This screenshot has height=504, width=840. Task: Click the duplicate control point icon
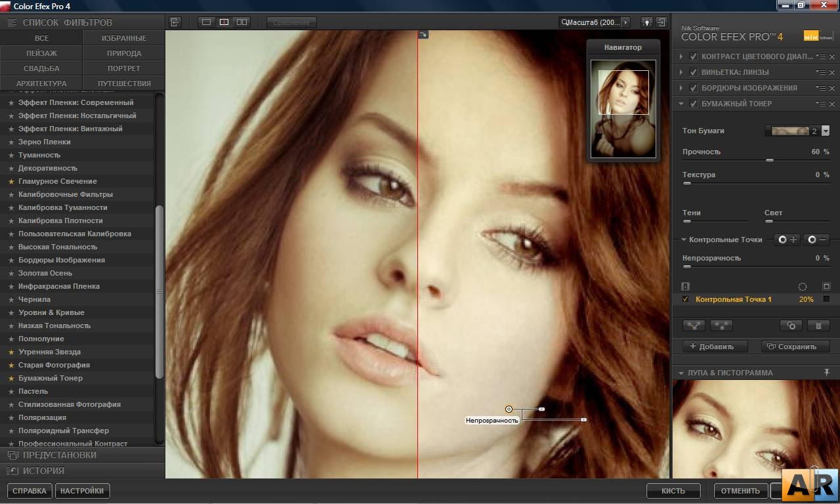coord(790,325)
